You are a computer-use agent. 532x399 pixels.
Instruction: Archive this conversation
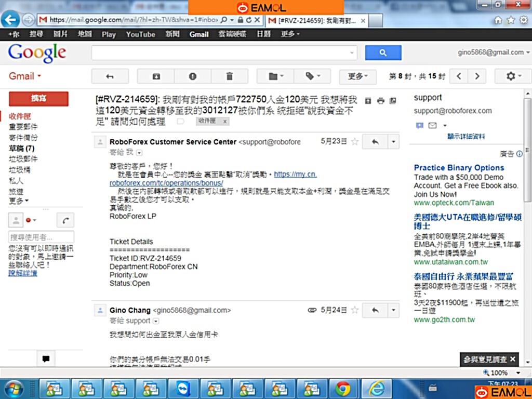click(x=156, y=76)
